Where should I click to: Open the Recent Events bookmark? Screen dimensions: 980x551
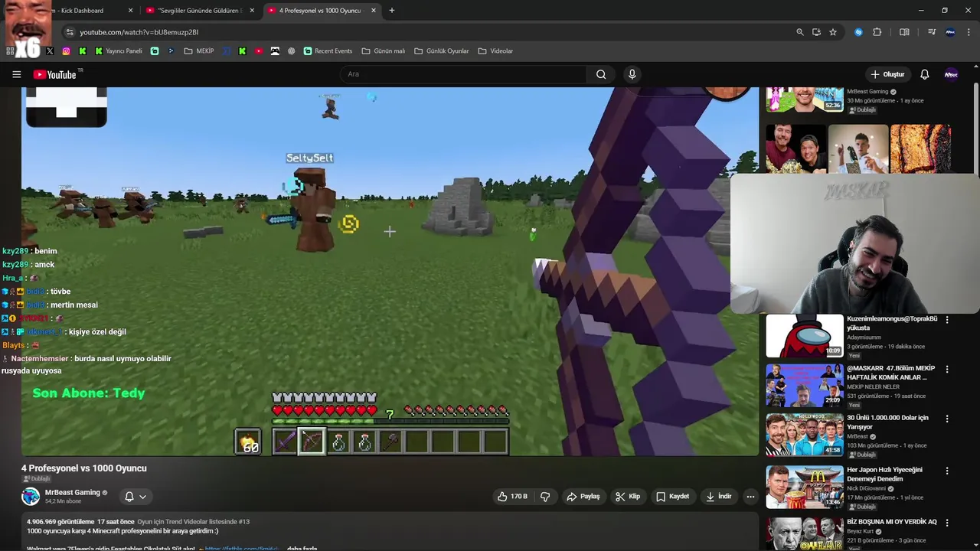point(328,51)
